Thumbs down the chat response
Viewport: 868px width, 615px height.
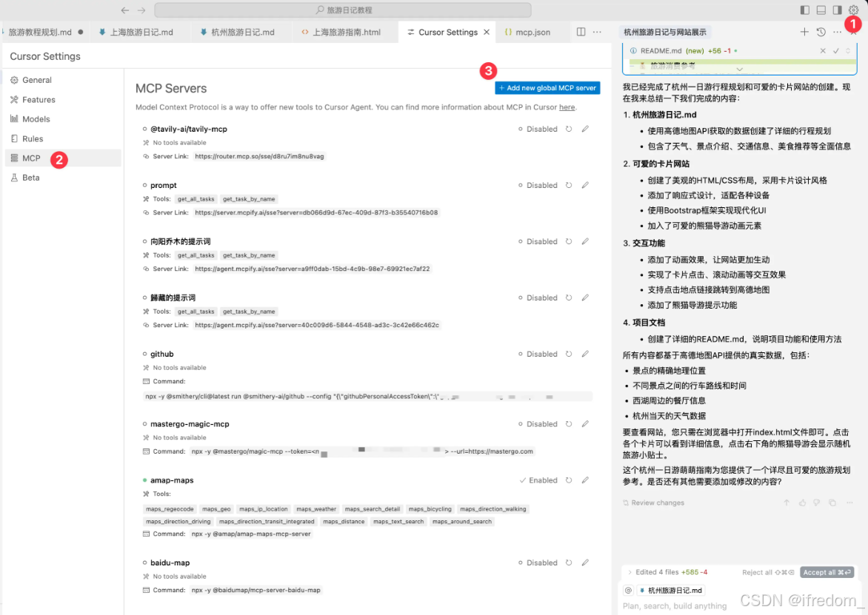pos(816,503)
